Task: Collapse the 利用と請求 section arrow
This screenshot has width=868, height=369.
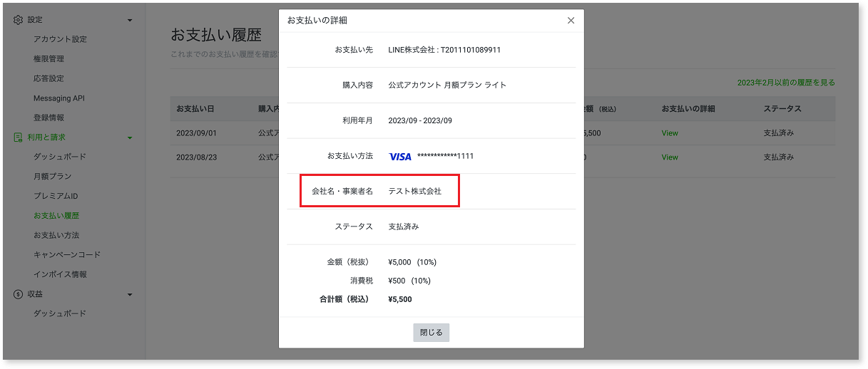Action: (x=130, y=137)
